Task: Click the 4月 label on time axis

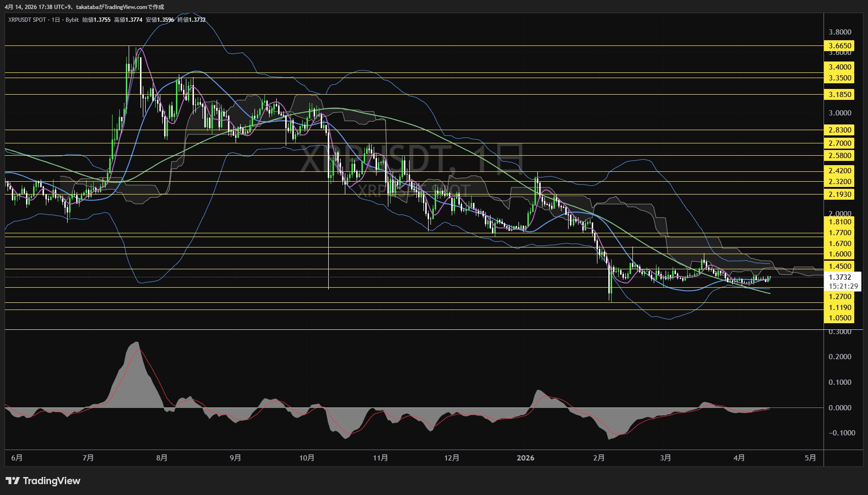Action: (739, 458)
